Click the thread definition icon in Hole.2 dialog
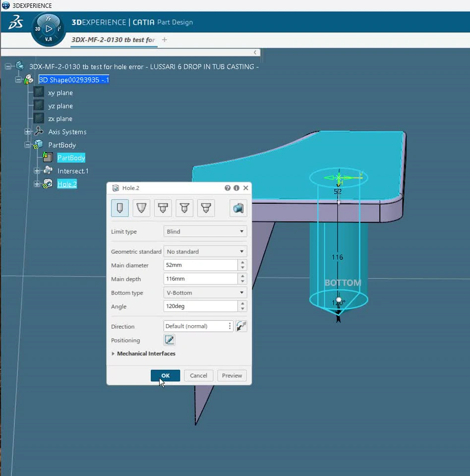470x476 pixels. (238, 208)
